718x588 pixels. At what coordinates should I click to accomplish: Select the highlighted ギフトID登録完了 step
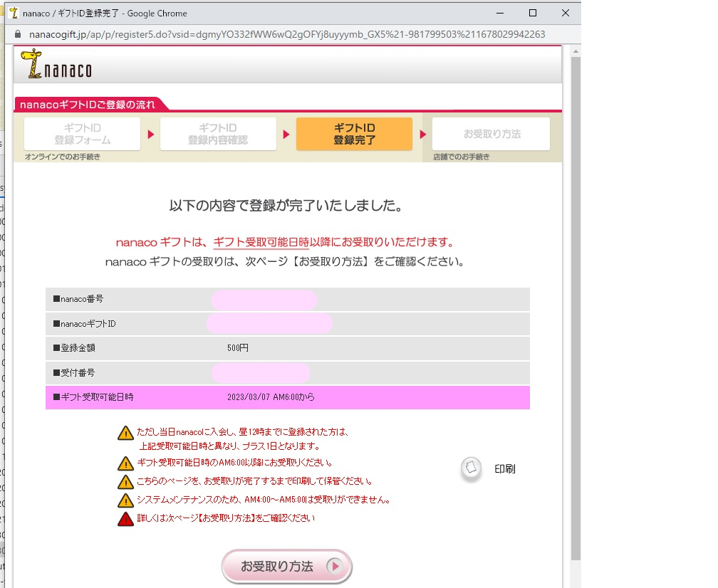(x=354, y=134)
